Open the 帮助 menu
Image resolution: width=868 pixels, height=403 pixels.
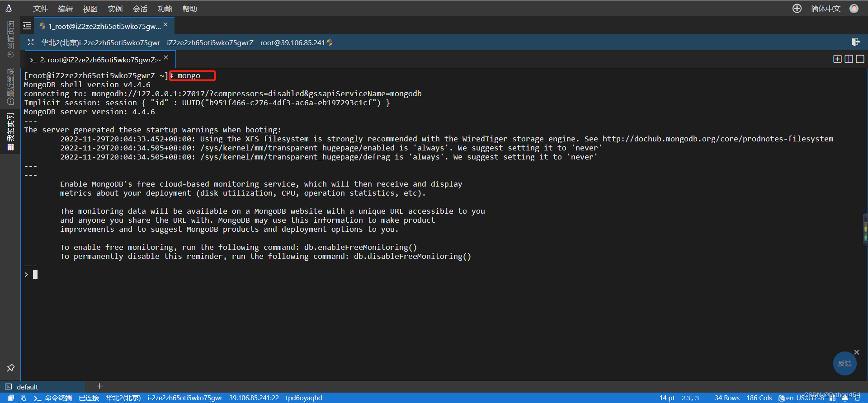click(x=189, y=9)
